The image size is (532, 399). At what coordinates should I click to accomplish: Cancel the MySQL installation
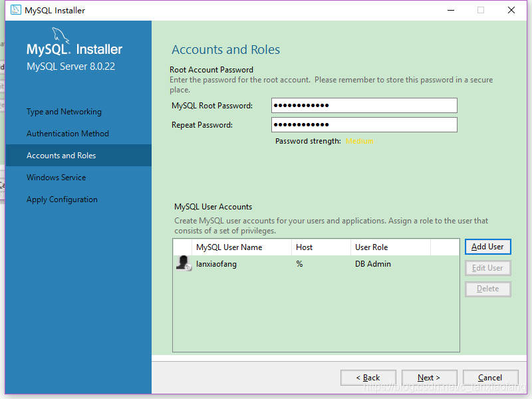490,378
